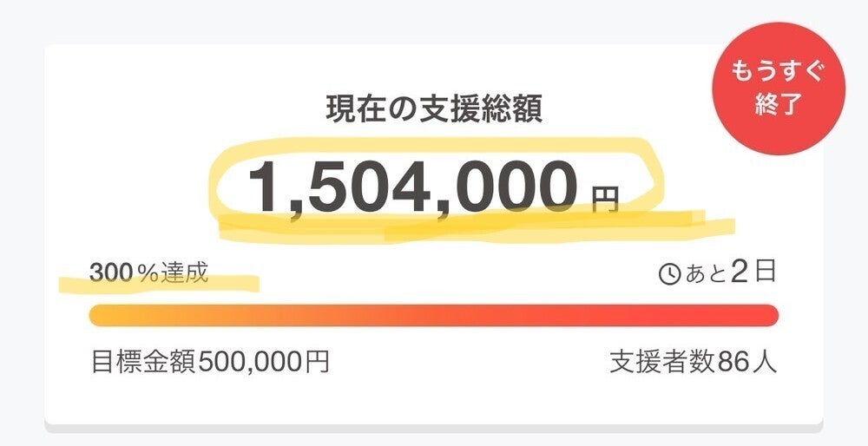
Task: Click the large number 2 in days left
Action: pos(739,272)
